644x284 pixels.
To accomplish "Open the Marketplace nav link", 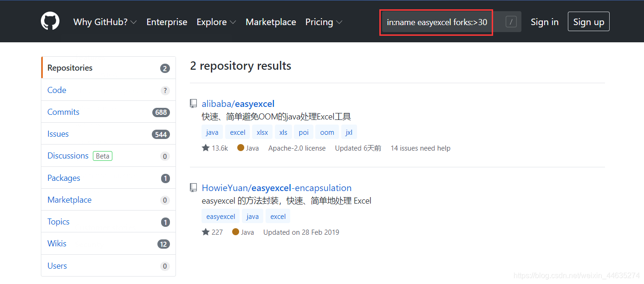I will pyautogui.click(x=271, y=22).
